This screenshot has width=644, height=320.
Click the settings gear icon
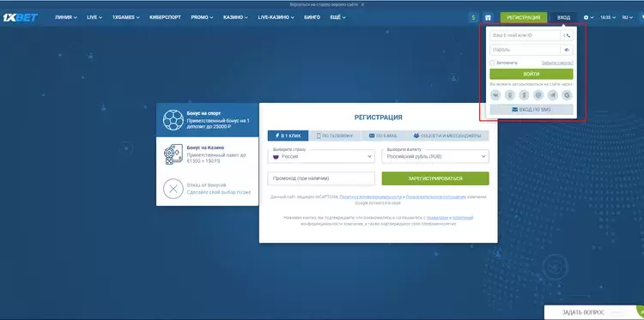(x=586, y=18)
